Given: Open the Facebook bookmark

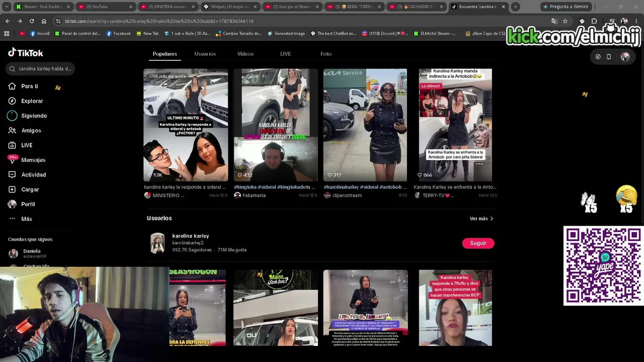Looking at the screenshot, I should [118, 34].
